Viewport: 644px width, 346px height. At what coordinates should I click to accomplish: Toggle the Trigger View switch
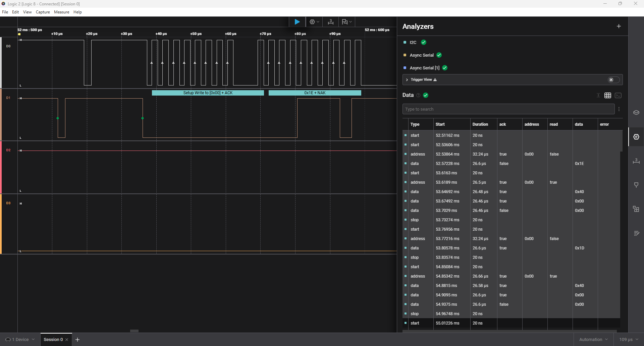[x=614, y=80]
